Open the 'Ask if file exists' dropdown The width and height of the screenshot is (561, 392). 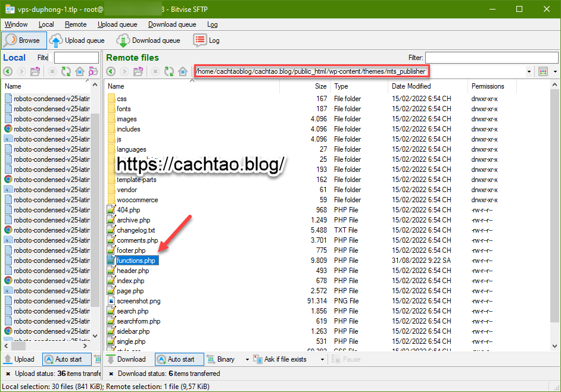[x=322, y=359]
